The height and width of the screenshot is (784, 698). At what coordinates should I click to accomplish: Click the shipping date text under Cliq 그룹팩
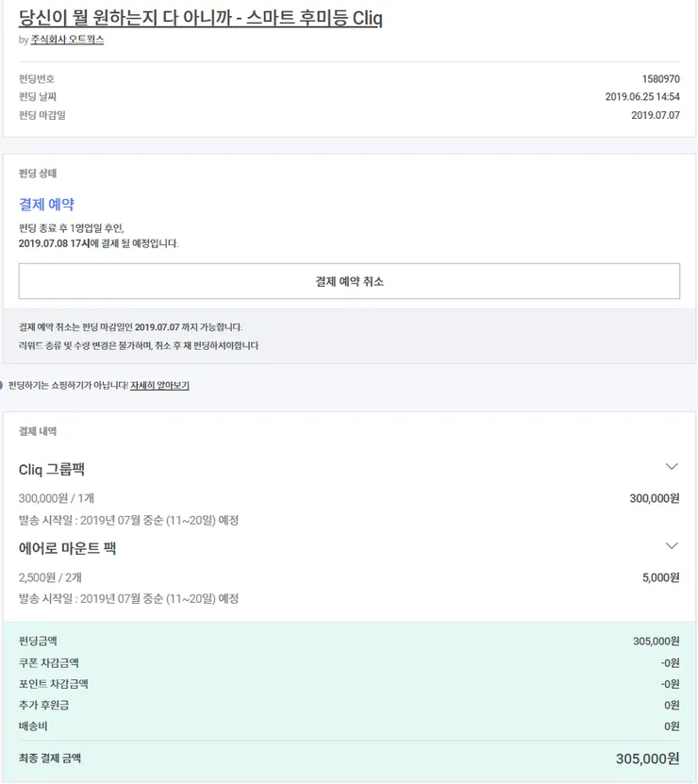[128, 520]
